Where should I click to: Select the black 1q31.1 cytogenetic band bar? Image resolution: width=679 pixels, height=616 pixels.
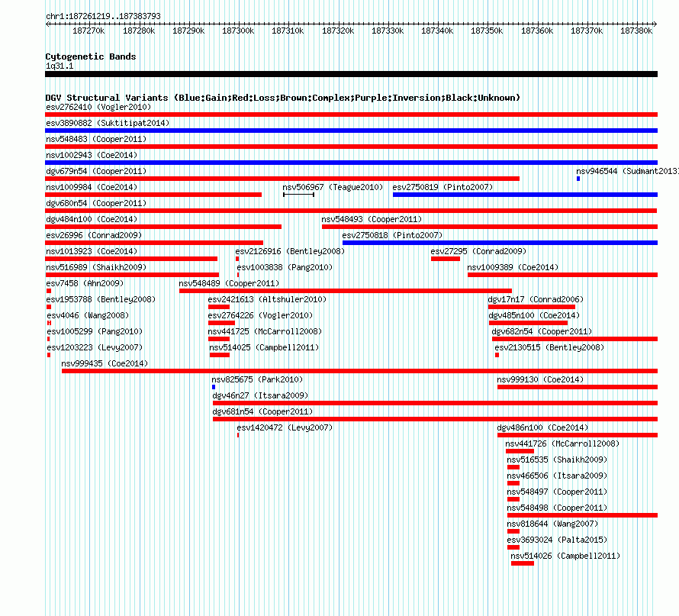351,74
